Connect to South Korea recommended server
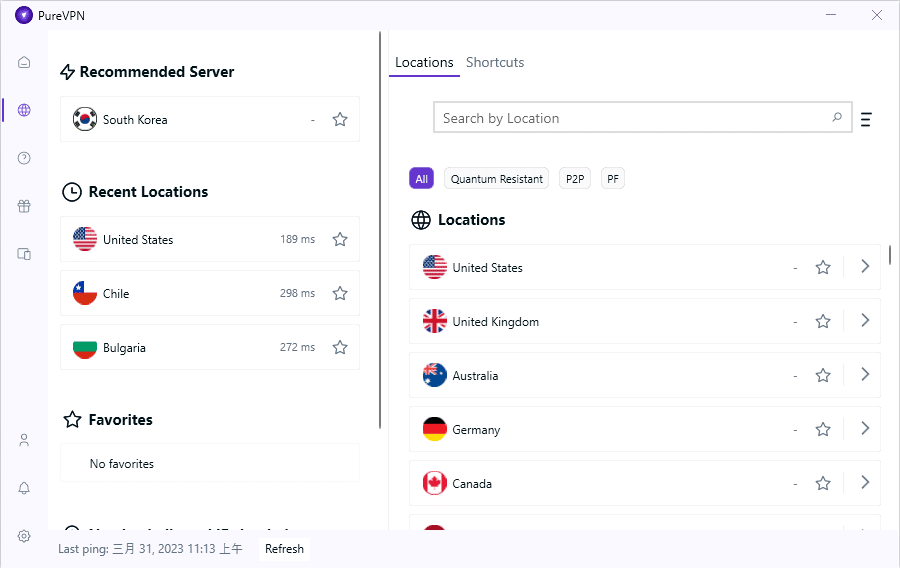 (x=210, y=119)
